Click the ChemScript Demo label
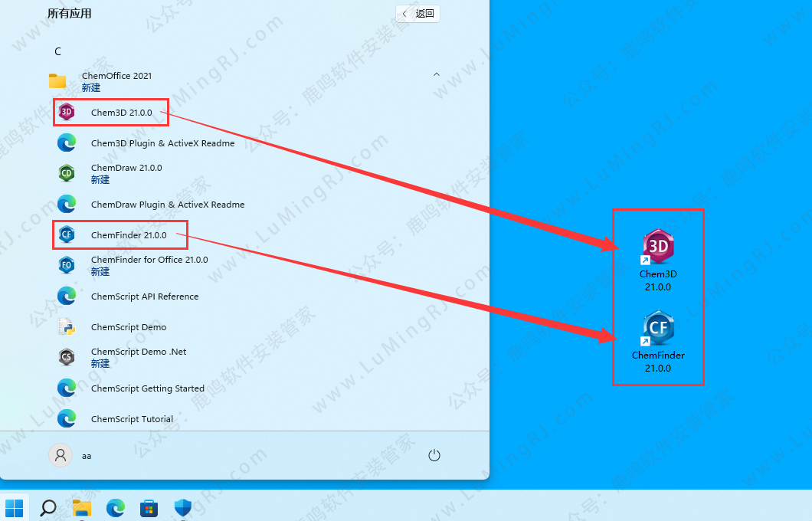812x521 pixels. point(129,327)
